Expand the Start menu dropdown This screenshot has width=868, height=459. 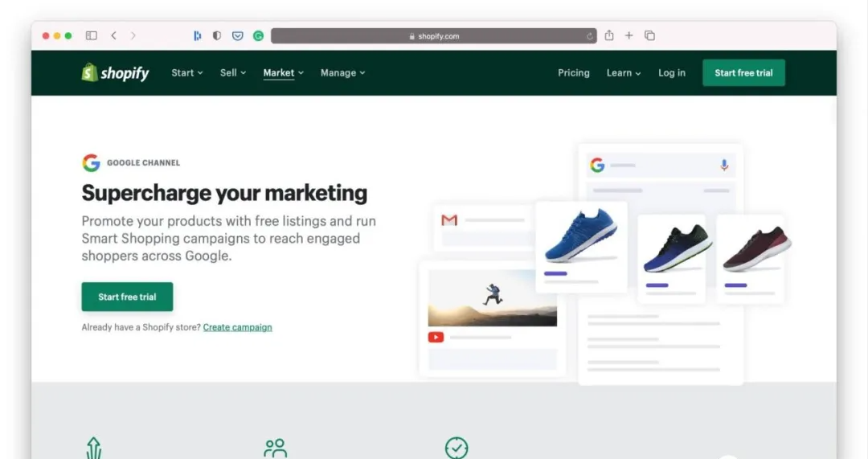pyautogui.click(x=187, y=72)
